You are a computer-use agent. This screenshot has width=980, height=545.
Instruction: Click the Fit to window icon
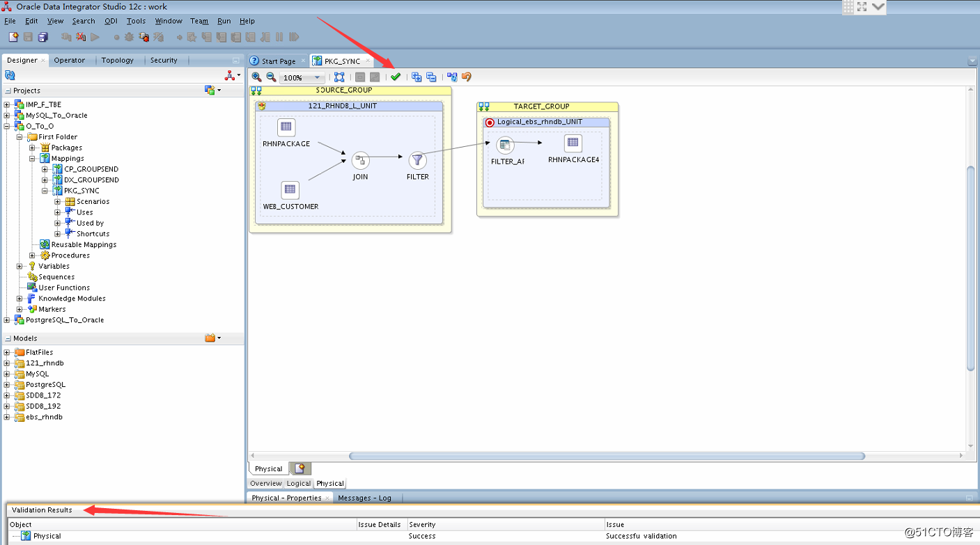point(339,77)
